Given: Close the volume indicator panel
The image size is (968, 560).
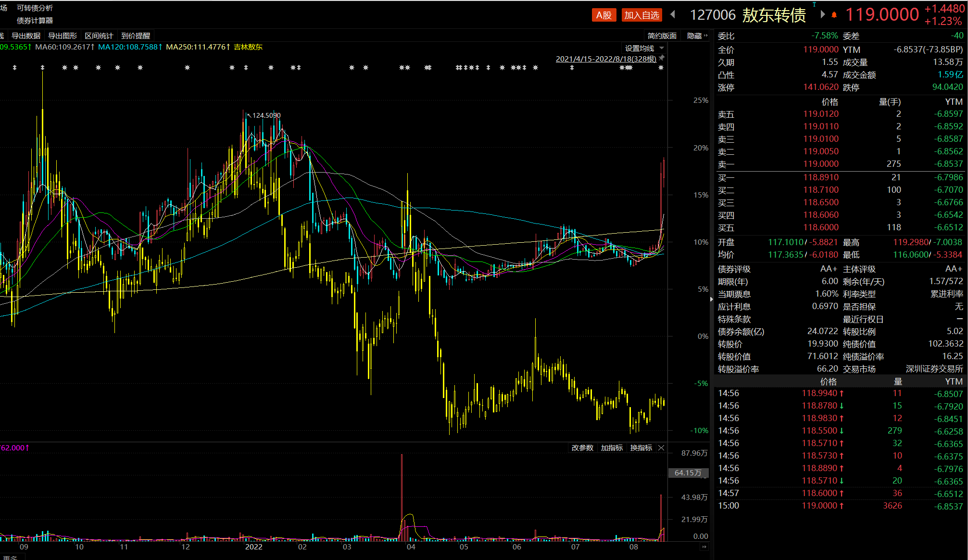Looking at the screenshot, I should (661, 448).
